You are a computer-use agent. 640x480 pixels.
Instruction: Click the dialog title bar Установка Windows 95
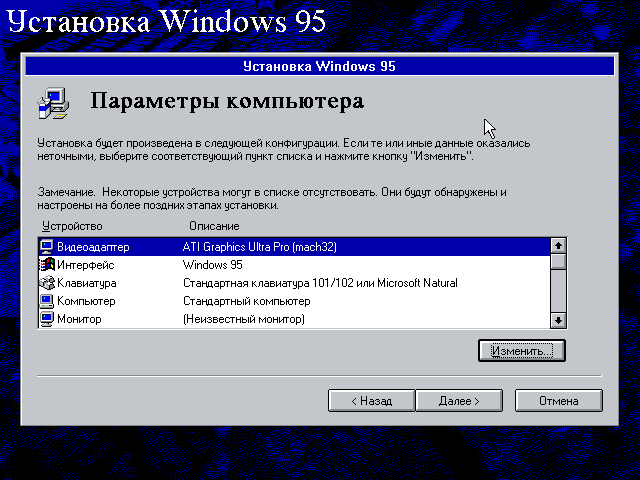(x=320, y=66)
